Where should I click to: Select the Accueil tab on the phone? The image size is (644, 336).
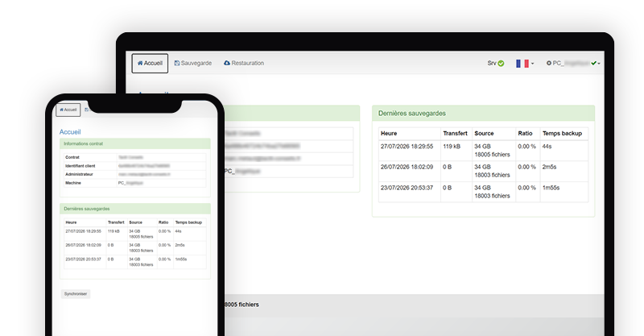pyautogui.click(x=68, y=110)
